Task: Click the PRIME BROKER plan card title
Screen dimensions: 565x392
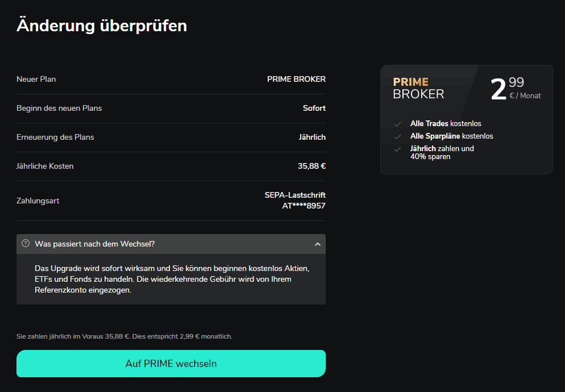Action: point(418,88)
